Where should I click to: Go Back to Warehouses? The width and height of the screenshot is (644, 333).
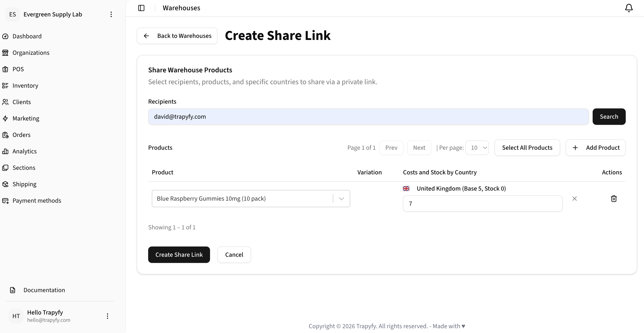[177, 36]
